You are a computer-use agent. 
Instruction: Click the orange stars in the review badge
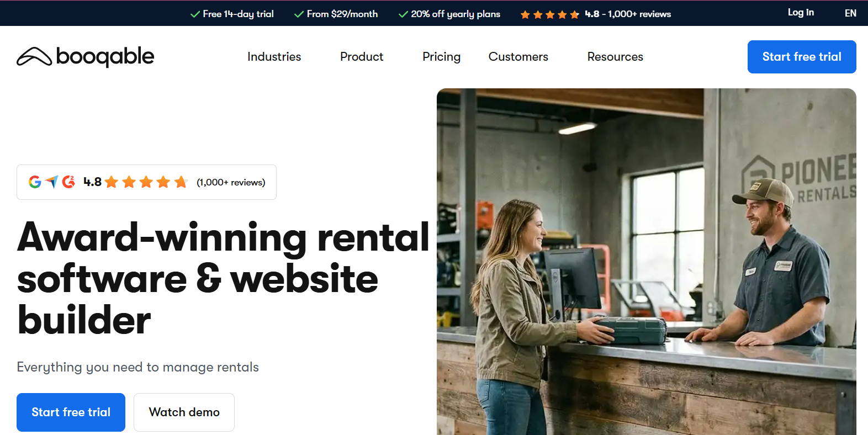pyautogui.click(x=146, y=182)
